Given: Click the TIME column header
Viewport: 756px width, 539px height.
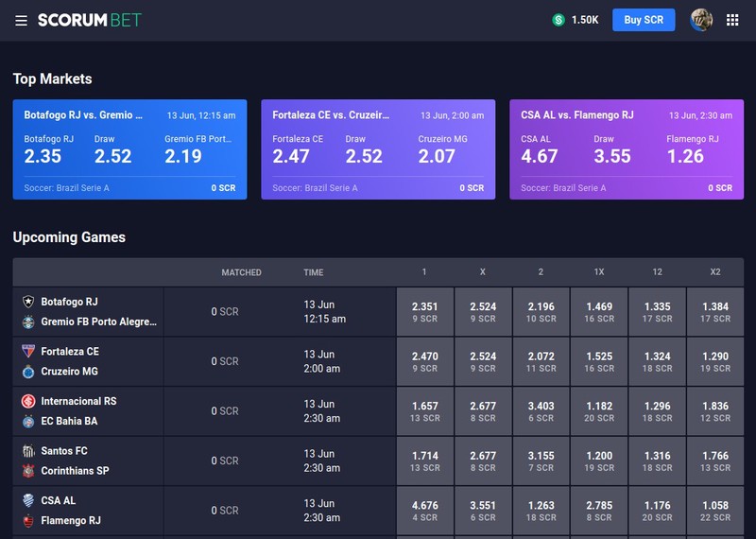Looking at the screenshot, I should coord(314,272).
